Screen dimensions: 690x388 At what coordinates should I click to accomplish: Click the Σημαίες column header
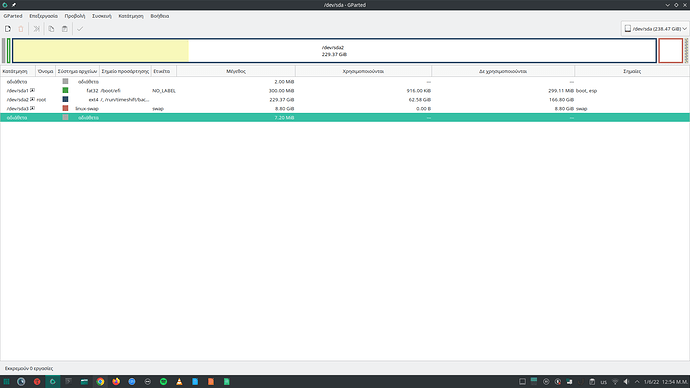pos(632,71)
